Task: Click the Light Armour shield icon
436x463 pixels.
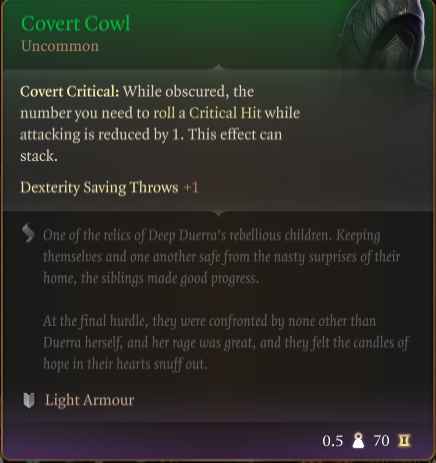Action: pyautogui.click(x=29, y=400)
